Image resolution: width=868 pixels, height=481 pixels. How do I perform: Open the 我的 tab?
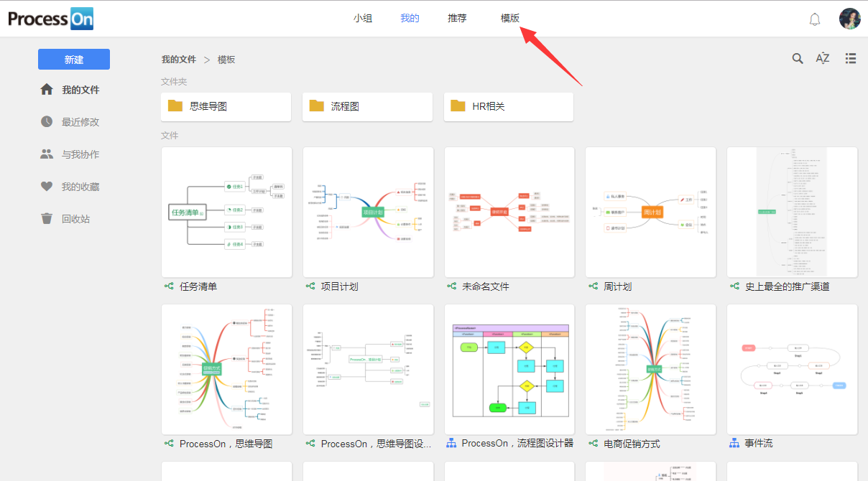(x=410, y=19)
